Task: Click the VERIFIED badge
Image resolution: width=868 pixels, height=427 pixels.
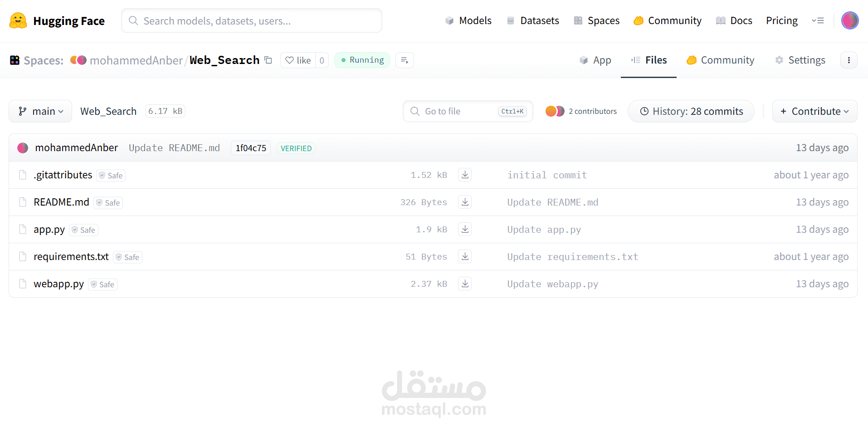Action: tap(296, 148)
